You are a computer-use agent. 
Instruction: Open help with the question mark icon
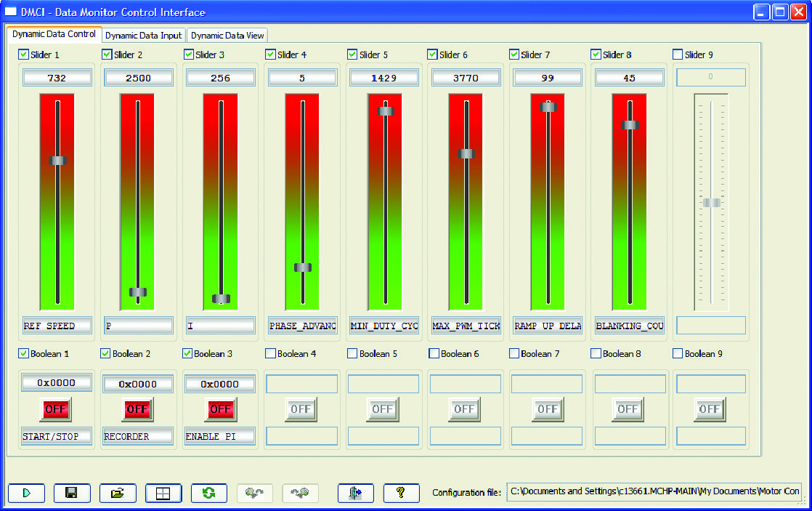pyautogui.click(x=401, y=493)
